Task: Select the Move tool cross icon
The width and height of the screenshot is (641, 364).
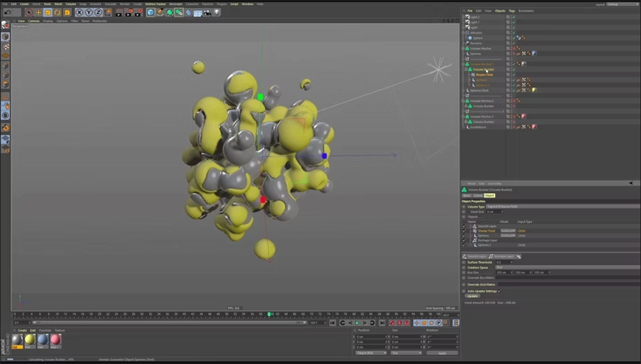Action: pyautogui.click(x=38, y=13)
